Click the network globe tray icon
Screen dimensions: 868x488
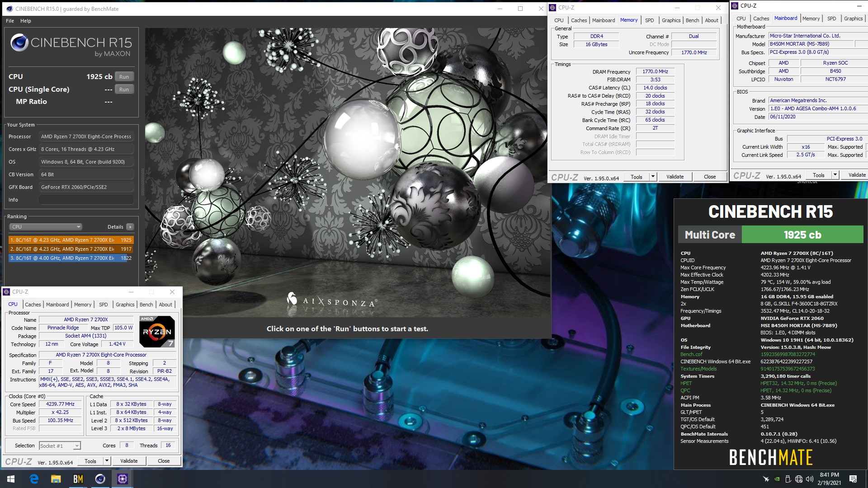coord(799,479)
